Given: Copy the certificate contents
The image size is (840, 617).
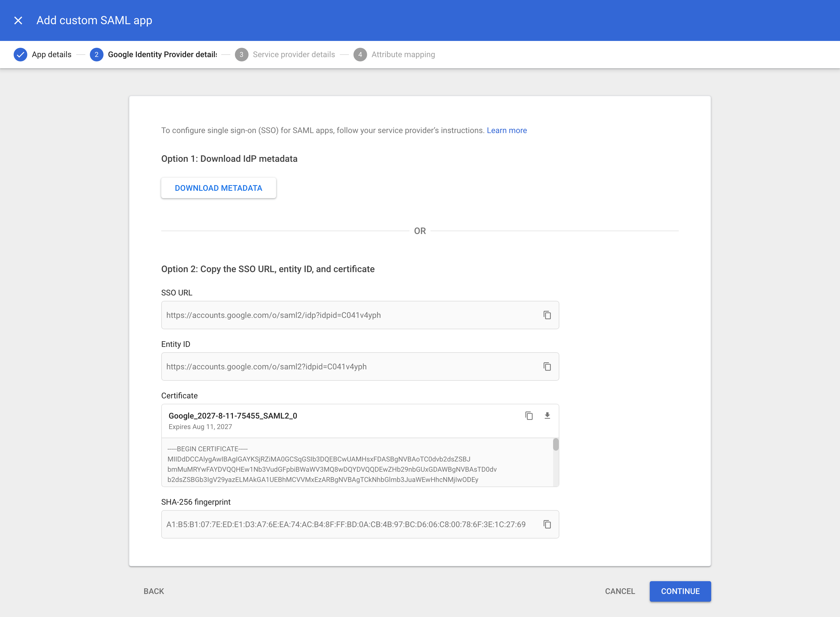Looking at the screenshot, I should pyautogui.click(x=529, y=415).
